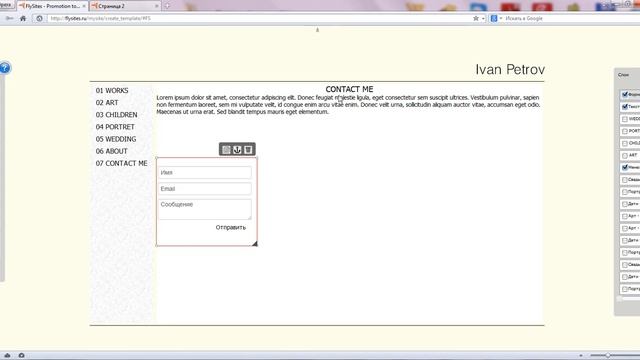Click the first status bar icon at bottom-left
This screenshot has width=640, height=360.
[7, 356]
